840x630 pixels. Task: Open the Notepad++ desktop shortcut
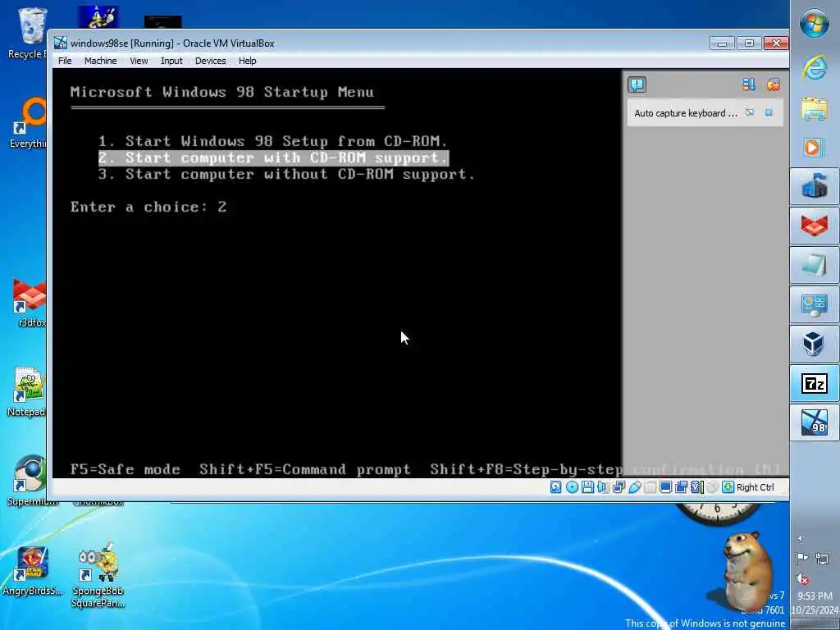point(27,392)
